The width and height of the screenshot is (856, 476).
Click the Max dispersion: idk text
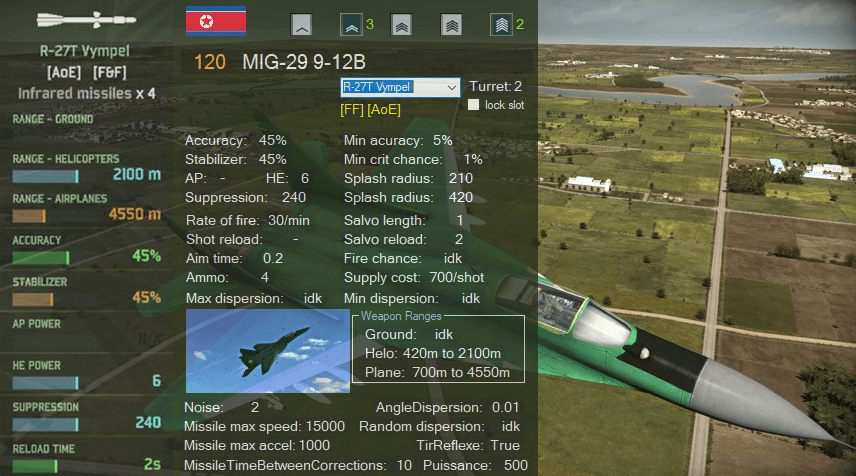[254, 299]
